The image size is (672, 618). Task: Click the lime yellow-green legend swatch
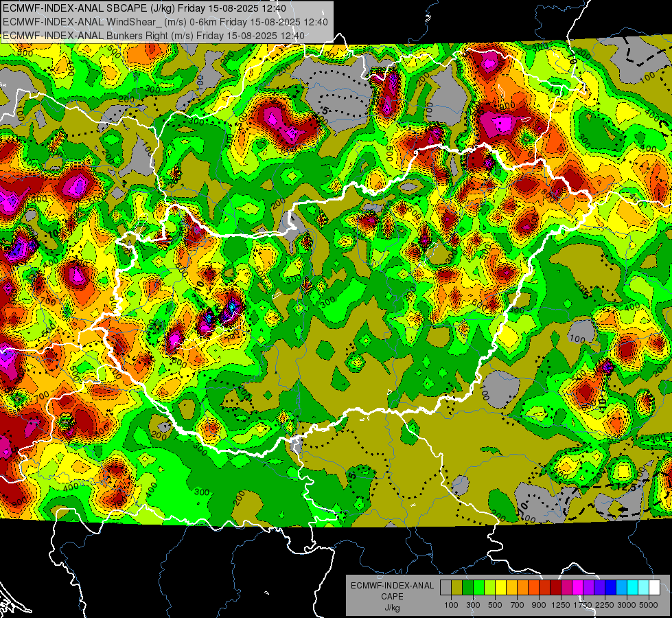click(490, 588)
